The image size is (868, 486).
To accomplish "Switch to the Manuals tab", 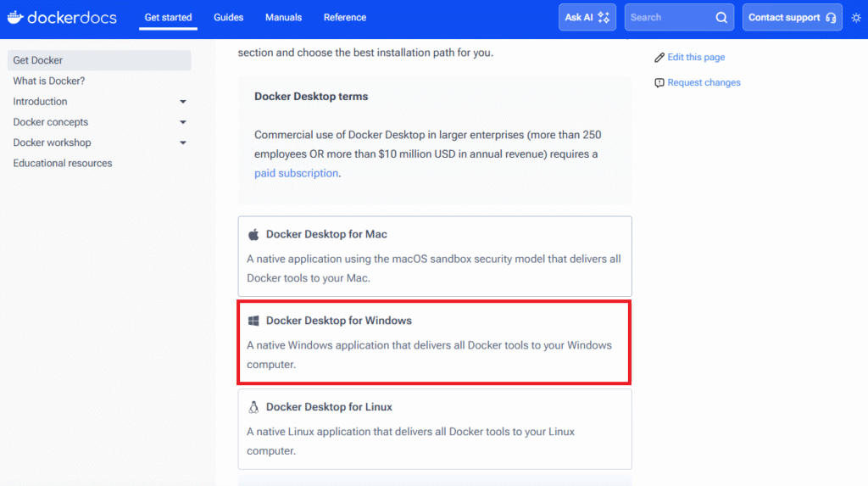I will [x=283, y=18].
